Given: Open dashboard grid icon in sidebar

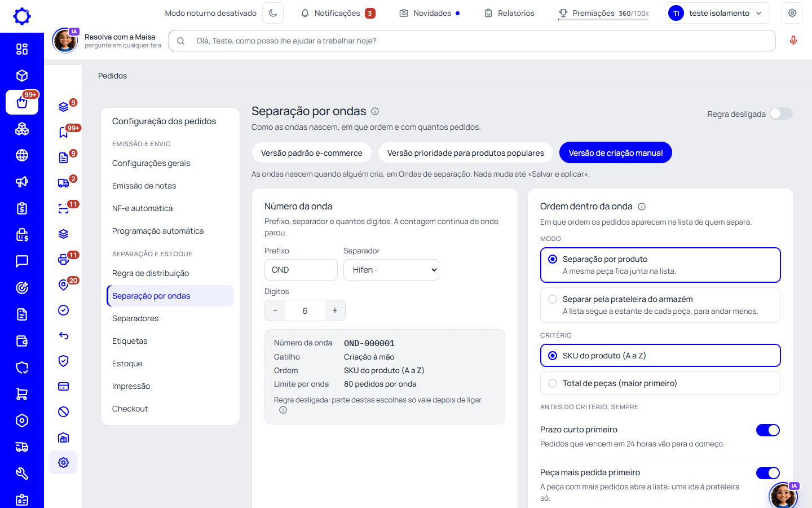Looking at the screenshot, I should 22,49.
